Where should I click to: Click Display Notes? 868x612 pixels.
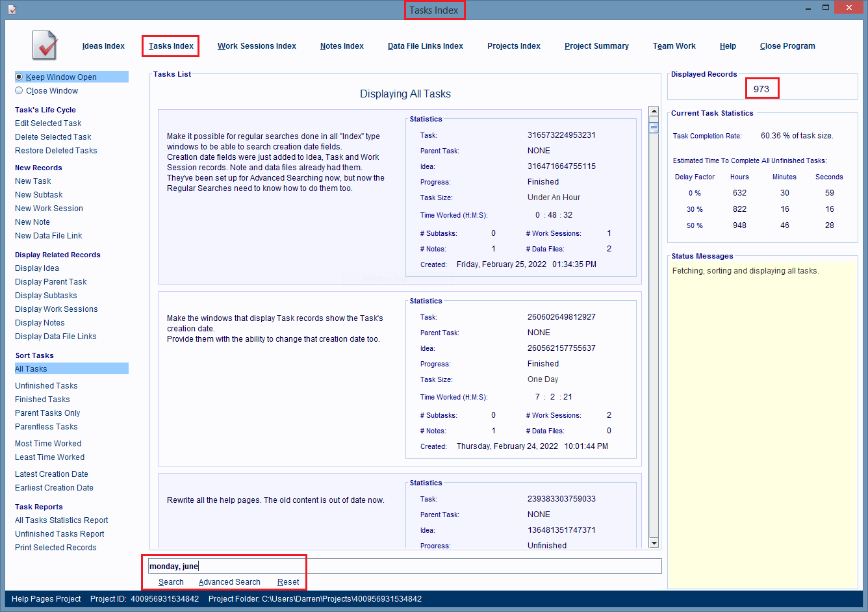(40, 323)
